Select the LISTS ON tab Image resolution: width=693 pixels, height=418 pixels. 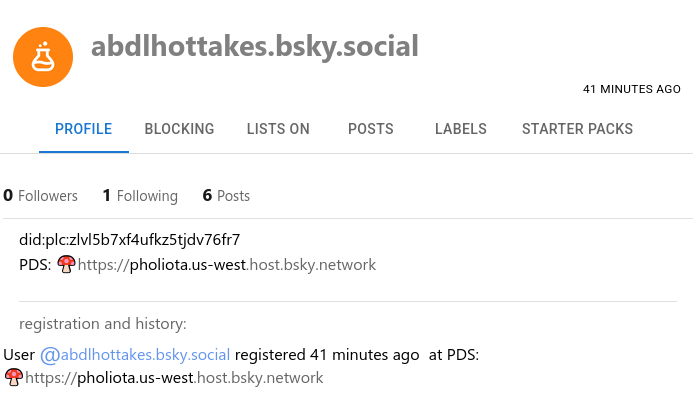point(278,129)
